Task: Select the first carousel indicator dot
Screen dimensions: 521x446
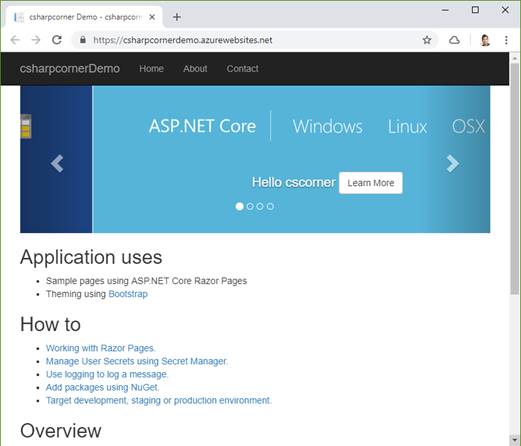Action: pyautogui.click(x=239, y=206)
